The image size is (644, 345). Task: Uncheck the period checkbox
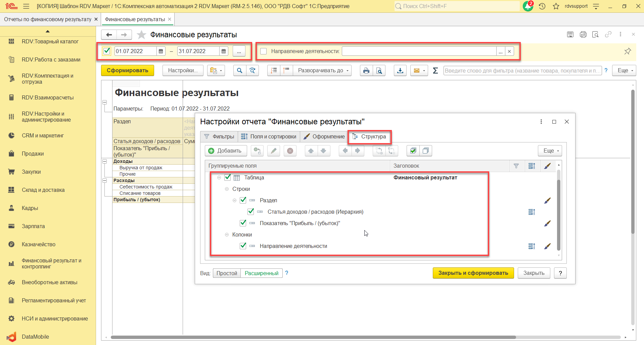pyautogui.click(x=107, y=51)
